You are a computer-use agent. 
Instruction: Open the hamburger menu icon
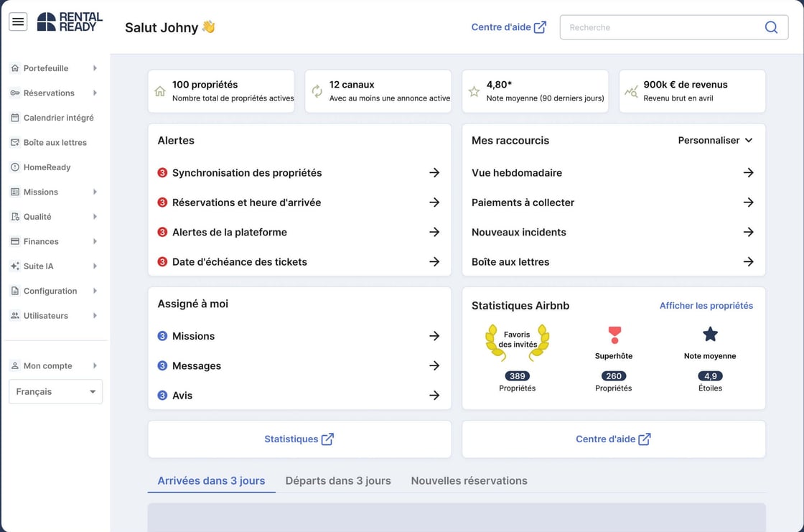pos(18,22)
